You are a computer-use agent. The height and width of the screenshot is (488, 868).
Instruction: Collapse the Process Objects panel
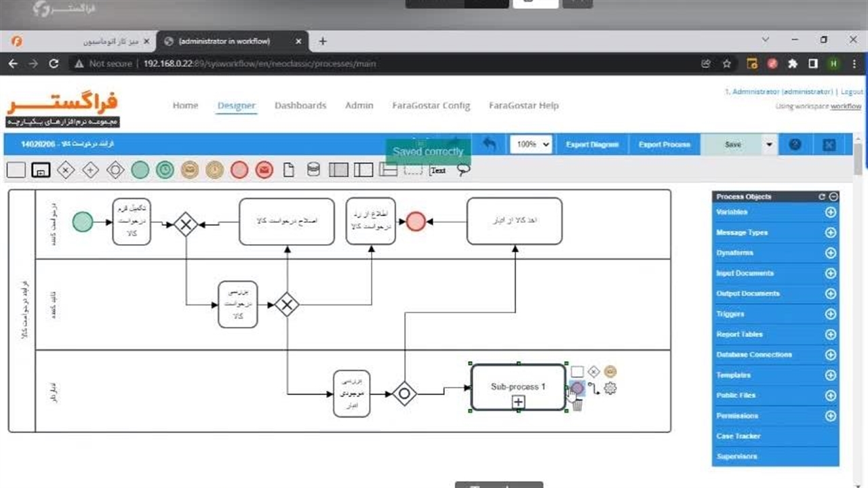(x=833, y=197)
